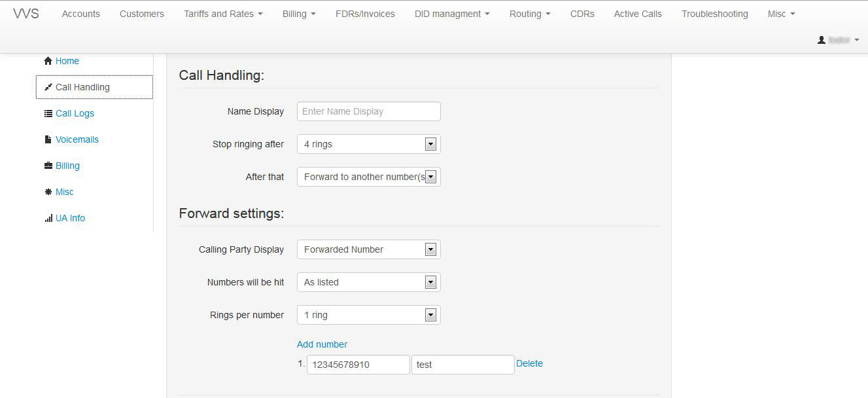Click the Misc asterisk icon in sidebar
Image resolution: width=868 pixels, height=398 pixels.
48,192
